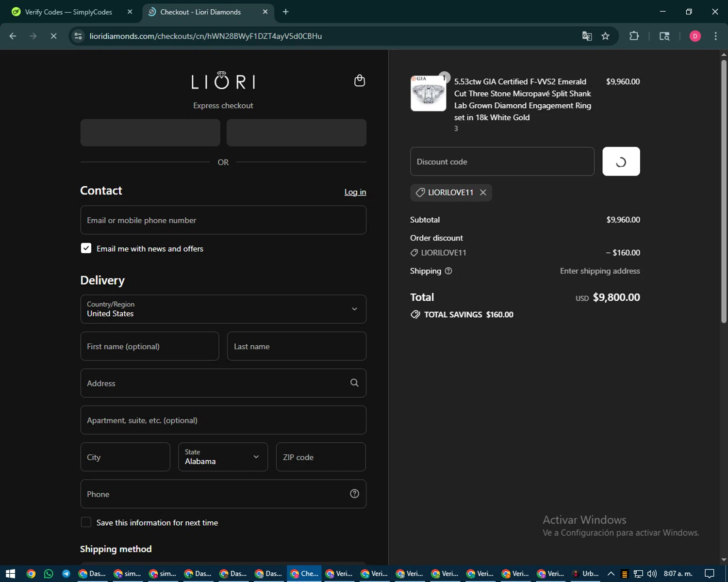
Task: Click the City field
Action: tap(125, 457)
